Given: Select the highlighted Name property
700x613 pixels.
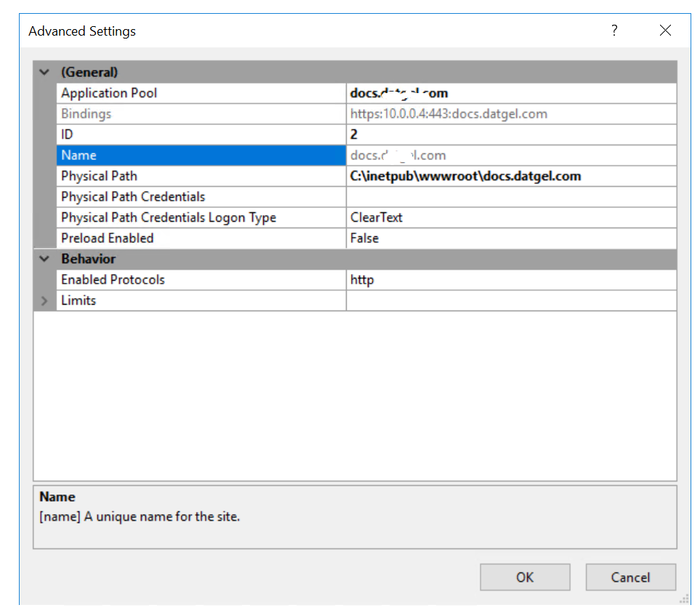Looking at the screenshot, I should 201,156.
